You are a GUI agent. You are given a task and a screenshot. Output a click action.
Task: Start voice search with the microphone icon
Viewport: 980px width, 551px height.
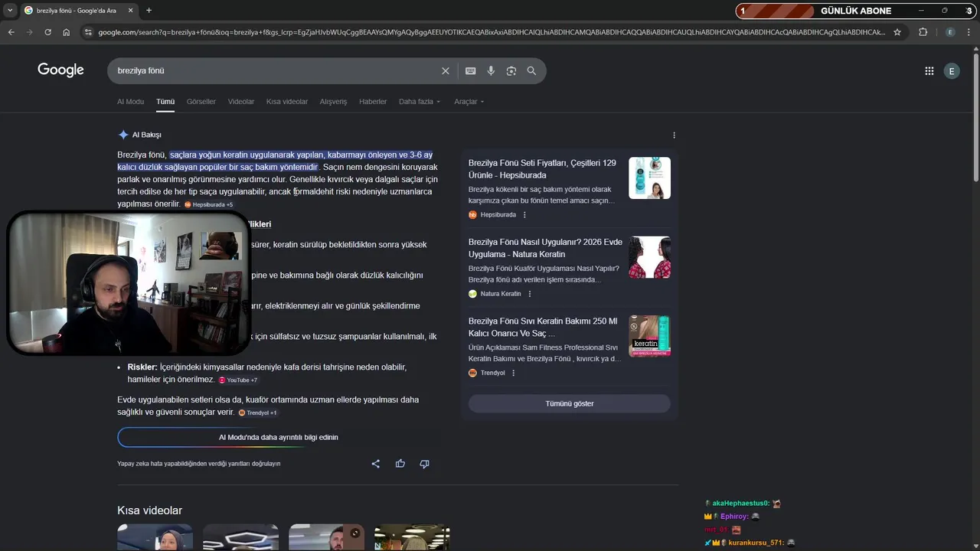491,70
